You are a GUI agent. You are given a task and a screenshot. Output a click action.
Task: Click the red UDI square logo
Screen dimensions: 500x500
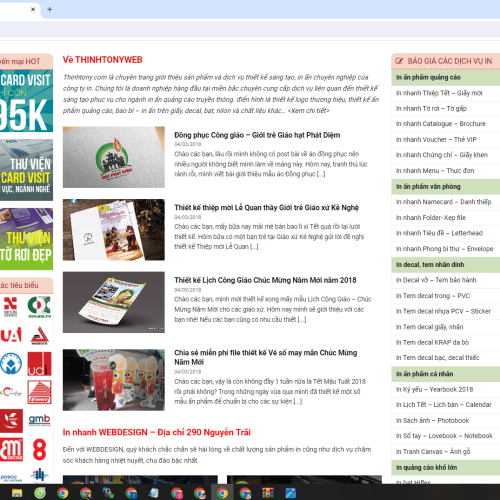pyautogui.click(x=39, y=364)
